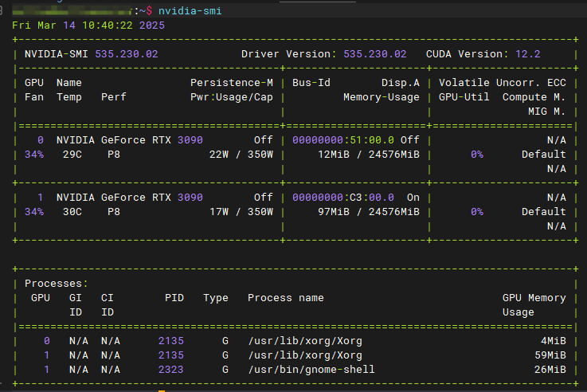The width and height of the screenshot is (587, 392).
Task: Click the Memory-Usage column header
Action: click(381, 97)
